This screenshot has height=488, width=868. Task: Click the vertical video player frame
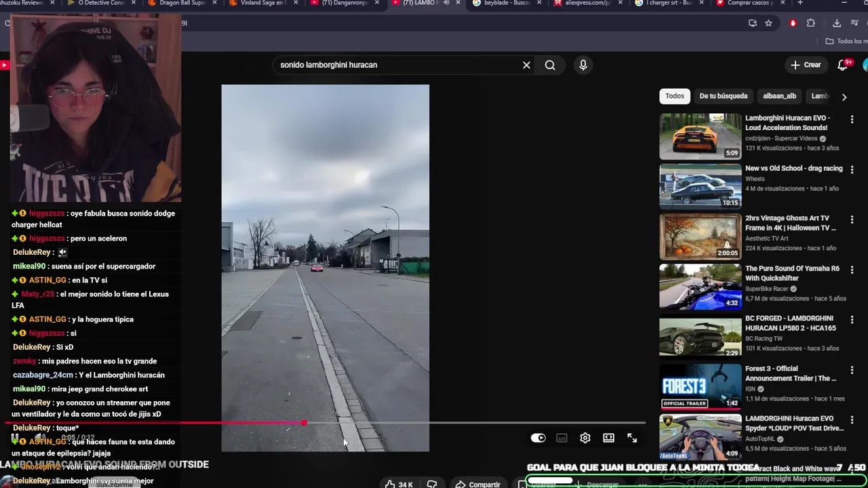325,268
